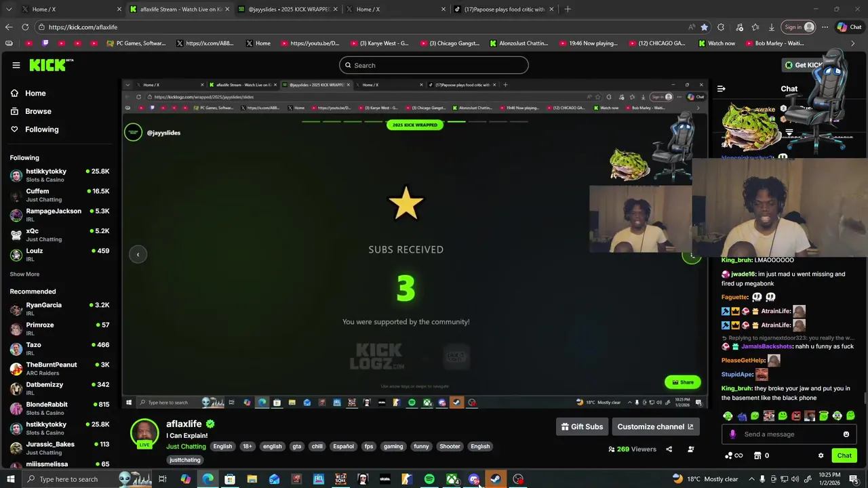
Task: Click username jwade16 in chat
Action: click(743, 274)
